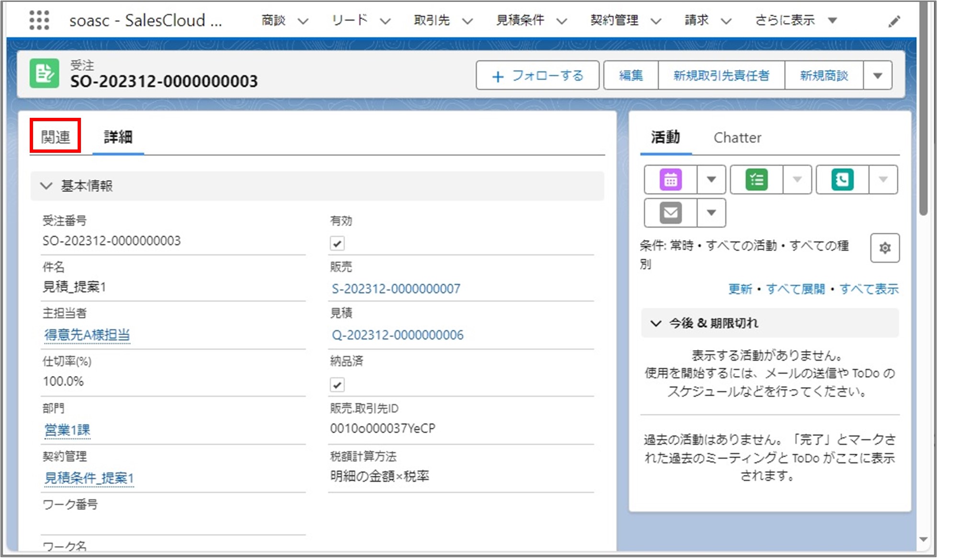Screen dimensions: 971x560
Task: Open the 請求 nav dropdown chevron
Action: (726, 21)
